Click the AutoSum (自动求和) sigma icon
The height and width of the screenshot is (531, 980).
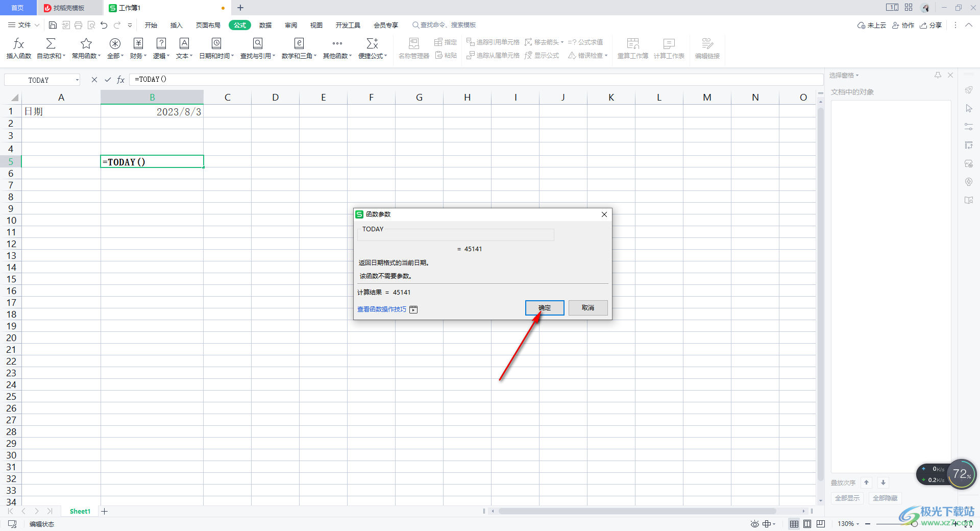[51, 43]
